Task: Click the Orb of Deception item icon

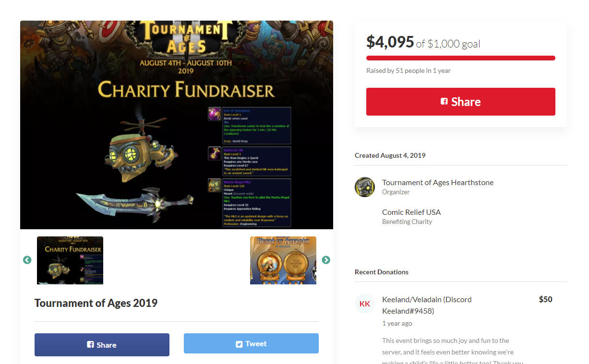Action: tap(215, 114)
